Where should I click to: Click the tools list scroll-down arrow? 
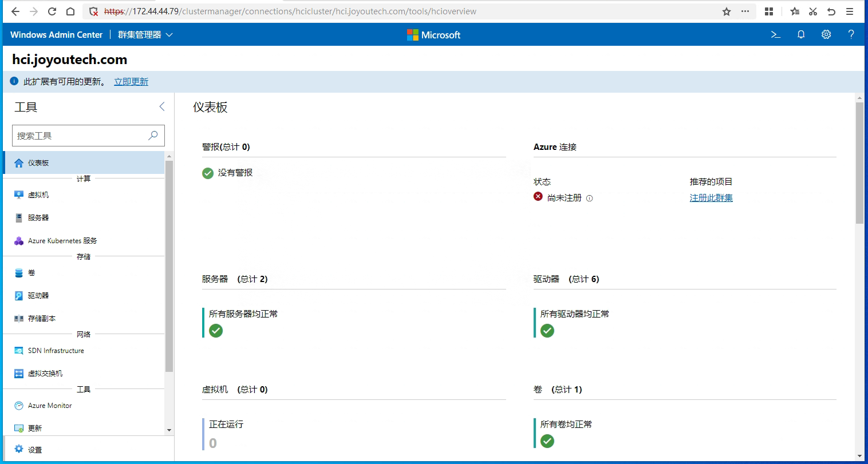(169, 430)
